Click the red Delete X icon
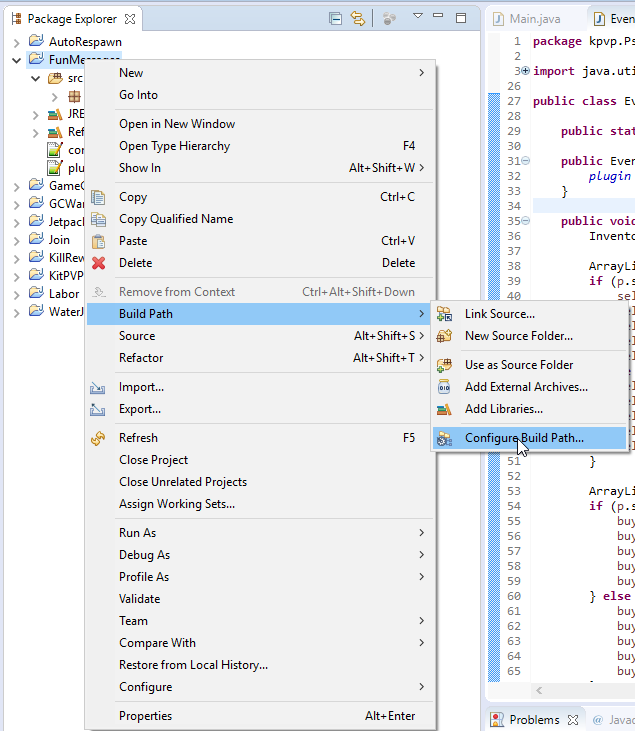 98,263
